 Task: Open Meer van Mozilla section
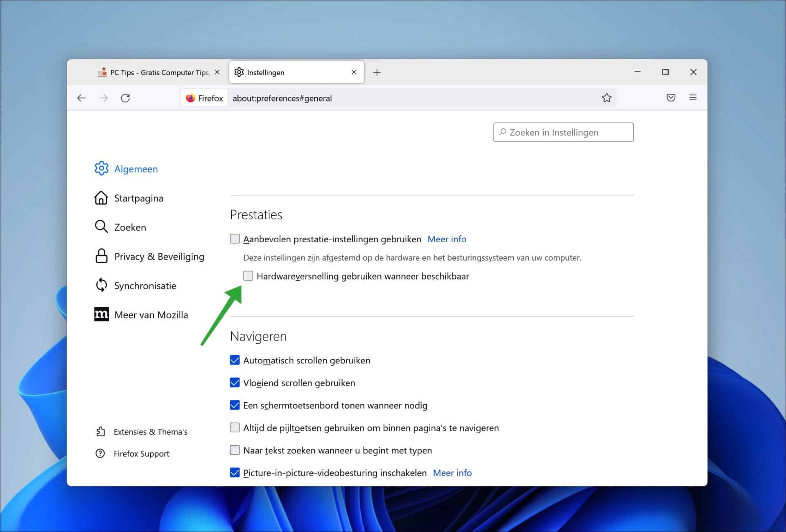[x=151, y=315]
